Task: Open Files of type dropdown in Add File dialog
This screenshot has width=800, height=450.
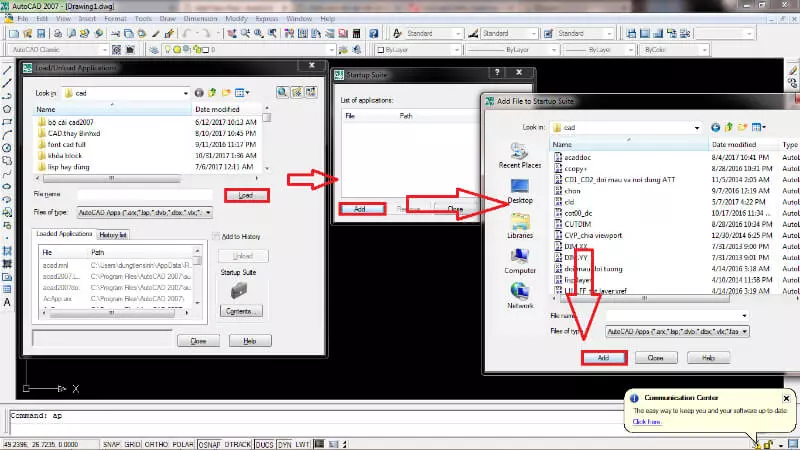Action: point(745,332)
